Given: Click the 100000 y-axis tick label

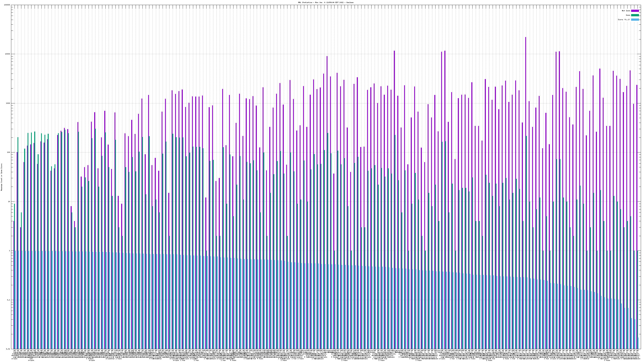Looking at the screenshot, I should click(x=7, y=5).
